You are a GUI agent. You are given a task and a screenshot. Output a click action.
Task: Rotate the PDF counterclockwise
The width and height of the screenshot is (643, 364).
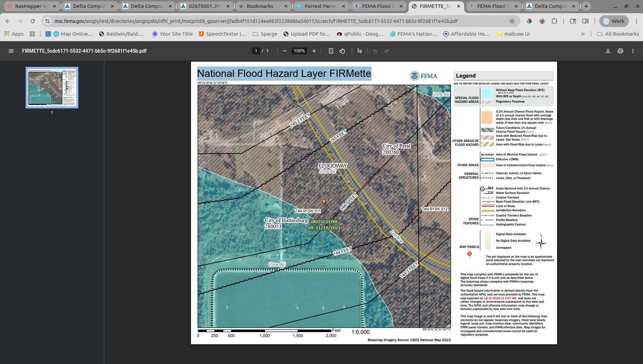[342, 51]
